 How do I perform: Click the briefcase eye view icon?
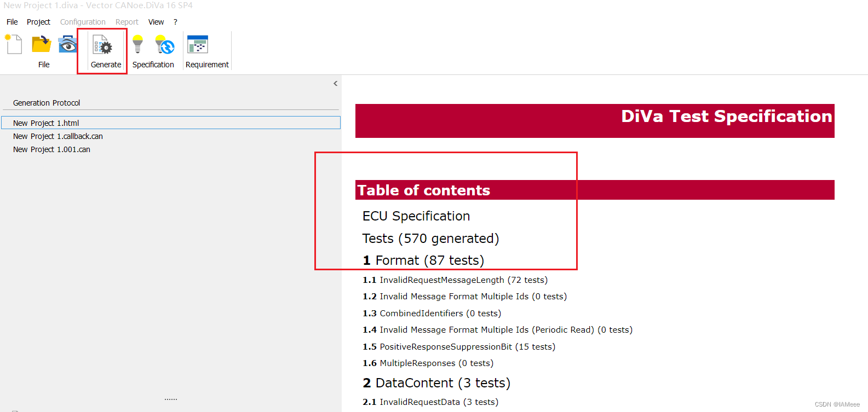(67, 44)
